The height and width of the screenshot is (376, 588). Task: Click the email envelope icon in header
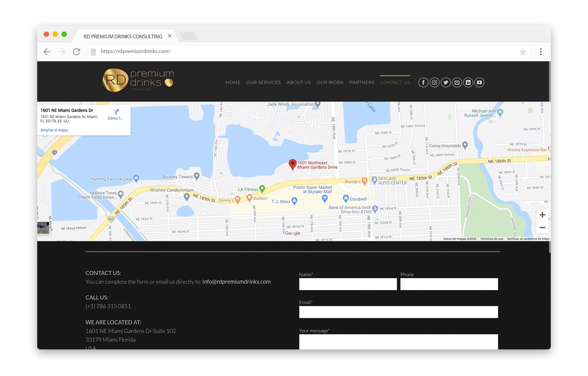[457, 82]
